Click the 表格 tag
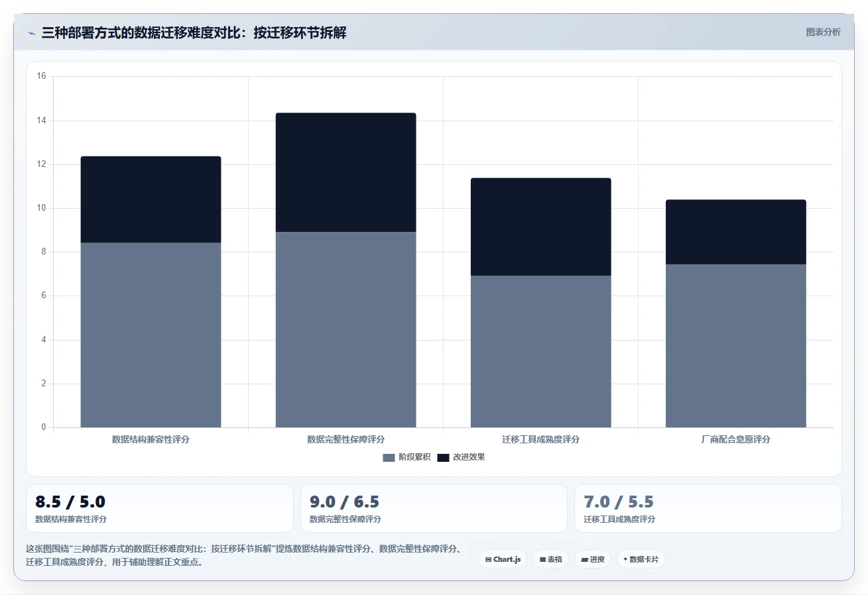868x595 pixels. point(550,559)
